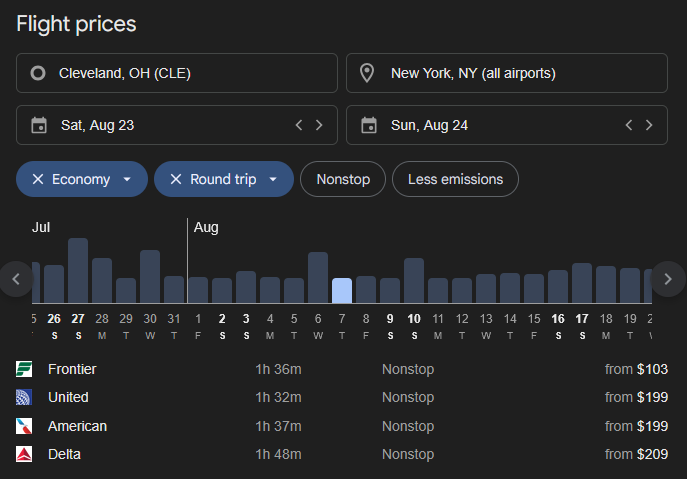
Task: Click the United airline logo icon
Action: [x=25, y=398]
